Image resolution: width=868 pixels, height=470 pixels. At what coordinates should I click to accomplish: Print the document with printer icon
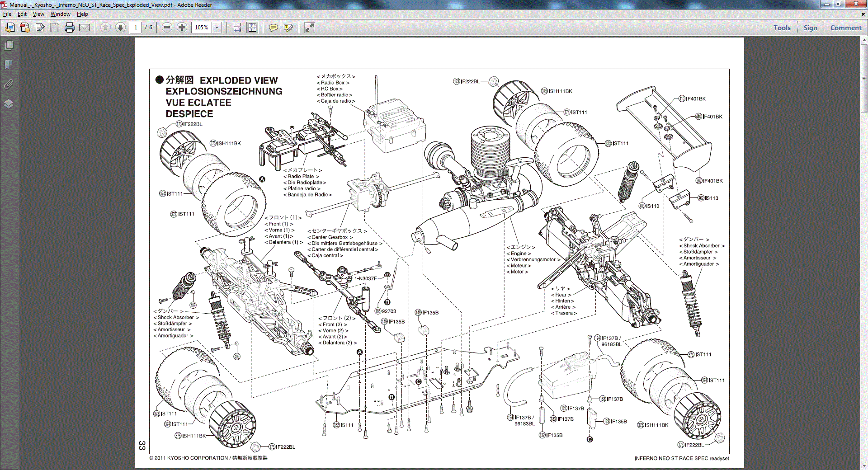69,28
